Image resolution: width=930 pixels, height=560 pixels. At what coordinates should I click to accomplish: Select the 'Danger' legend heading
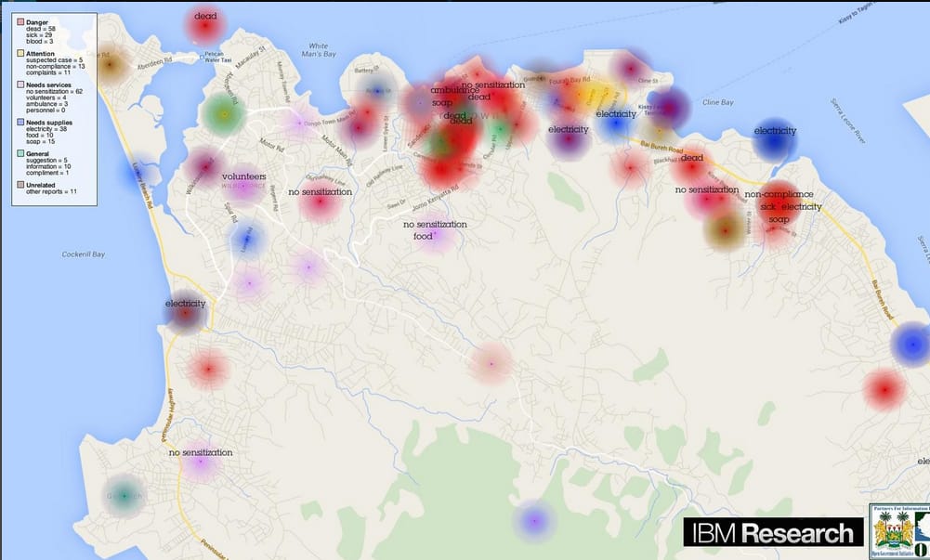(37, 22)
